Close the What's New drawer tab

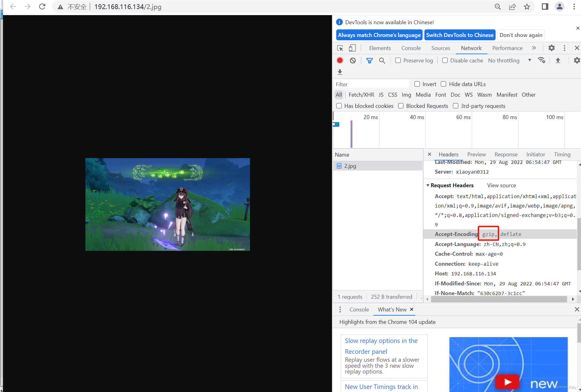tap(412, 309)
